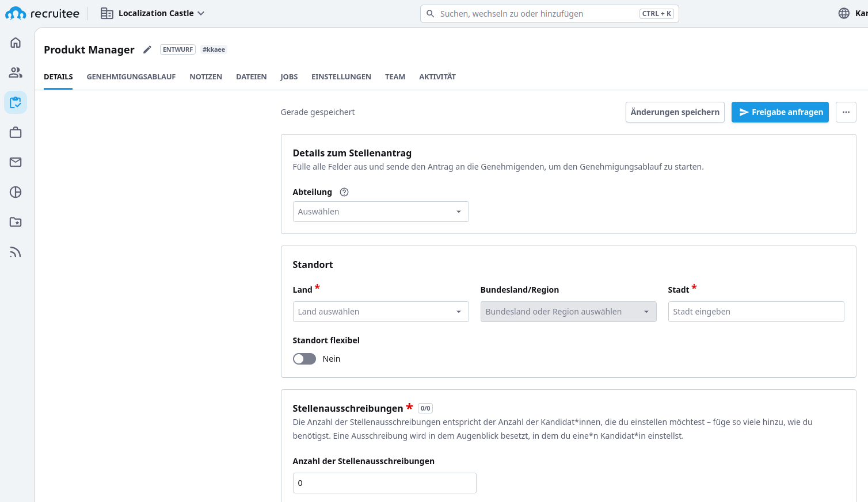Open the EINSTELLUNGEN tab

coord(341,76)
